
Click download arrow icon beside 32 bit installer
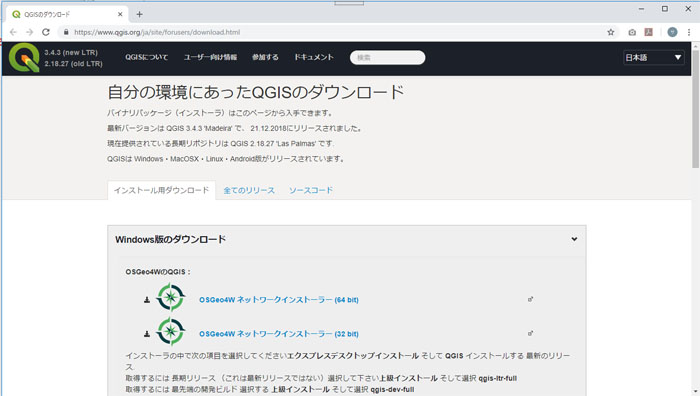[146, 333]
